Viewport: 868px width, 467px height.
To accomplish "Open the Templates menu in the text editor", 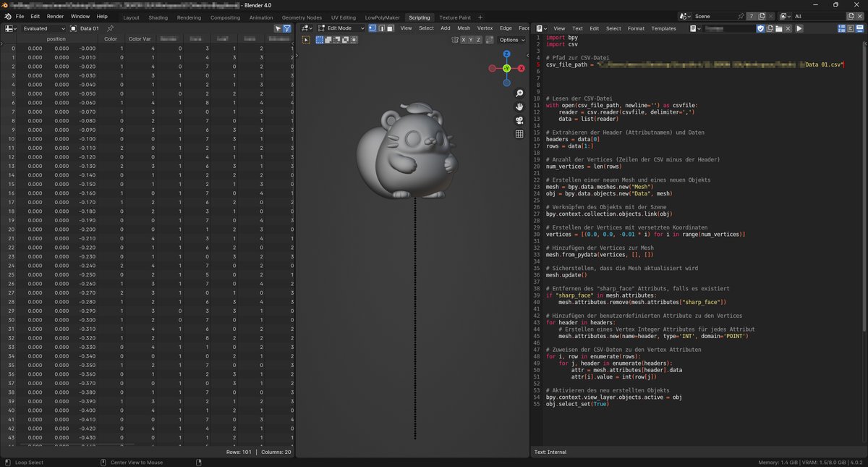I will (x=663, y=28).
